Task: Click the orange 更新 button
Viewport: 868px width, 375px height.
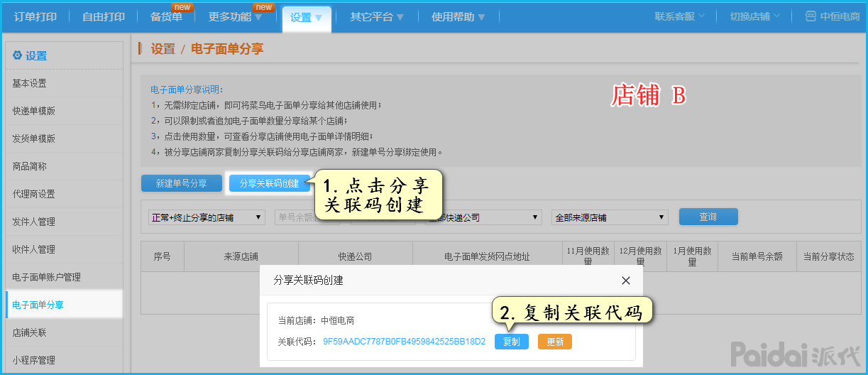Action: [555, 342]
